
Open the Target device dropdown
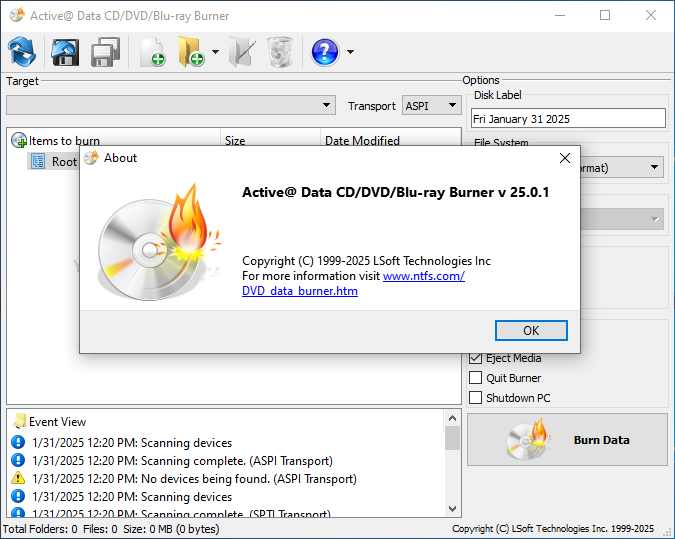(171, 105)
